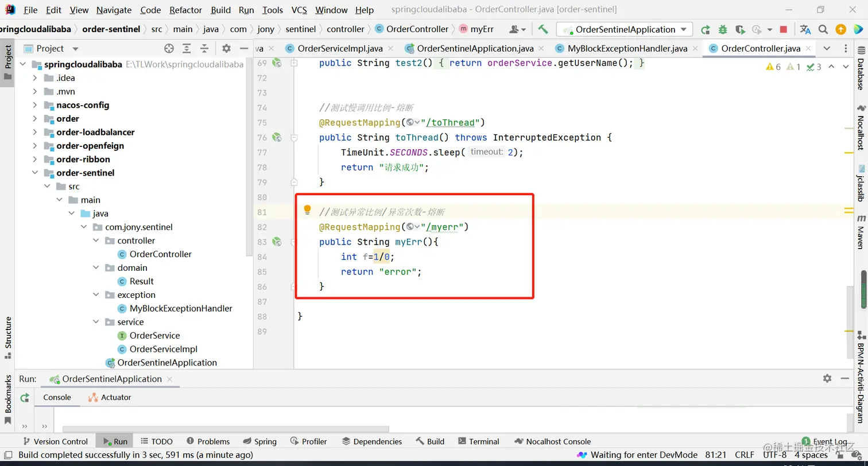
Task: Open the Nocalhost Console button
Action: pos(552,441)
